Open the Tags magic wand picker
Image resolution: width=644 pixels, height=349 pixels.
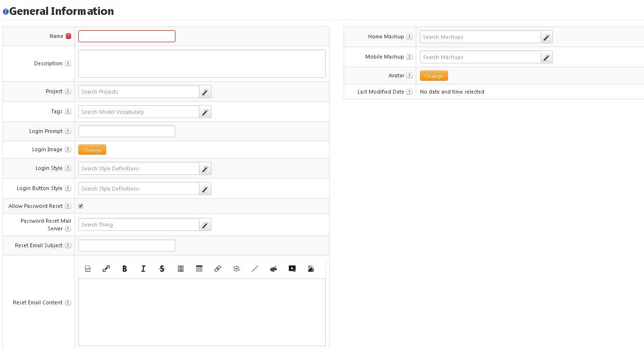205,112
